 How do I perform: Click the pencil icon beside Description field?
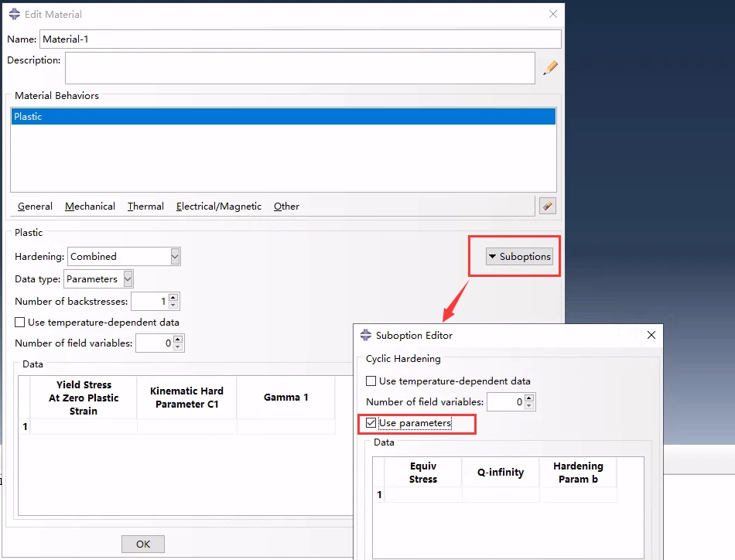coord(550,68)
